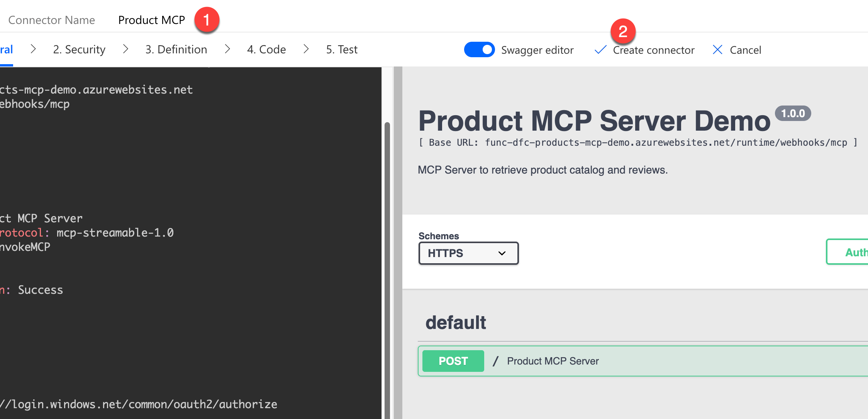Click the chevron before 3. Definition
The height and width of the screenshot is (419, 868).
click(x=125, y=49)
